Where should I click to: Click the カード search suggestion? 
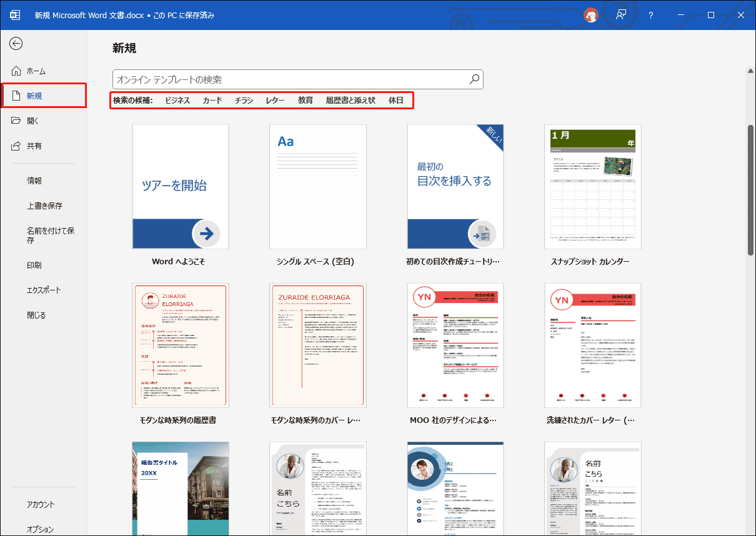point(212,100)
